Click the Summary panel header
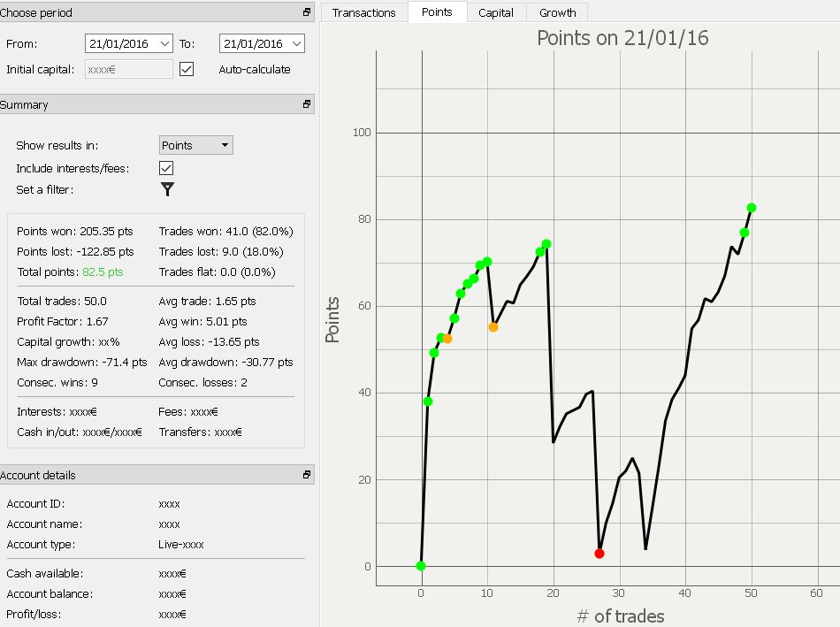Screen dimensions: 840x627 tap(157, 104)
